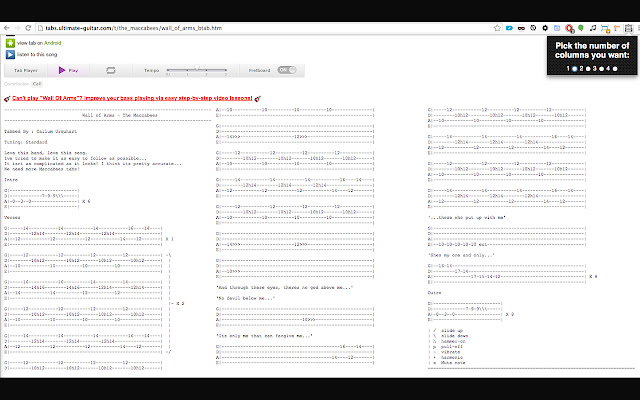Select the 1 column radio option
The height and width of the screenshot is (400, 640).
[574, 69]
